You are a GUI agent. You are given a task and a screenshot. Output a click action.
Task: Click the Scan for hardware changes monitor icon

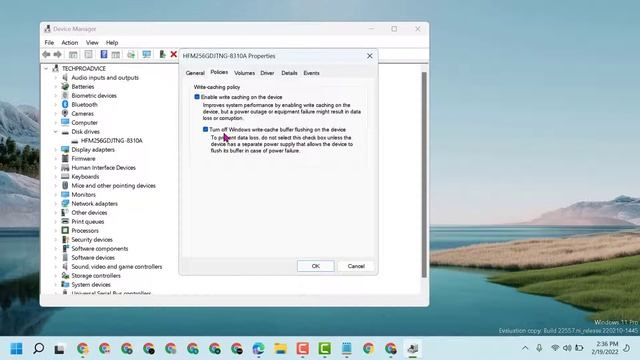coord(147,54)
